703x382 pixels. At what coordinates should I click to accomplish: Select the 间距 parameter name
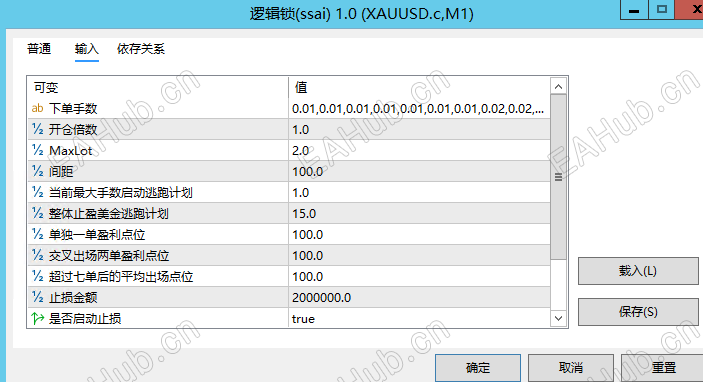click(x=61, y=171)
